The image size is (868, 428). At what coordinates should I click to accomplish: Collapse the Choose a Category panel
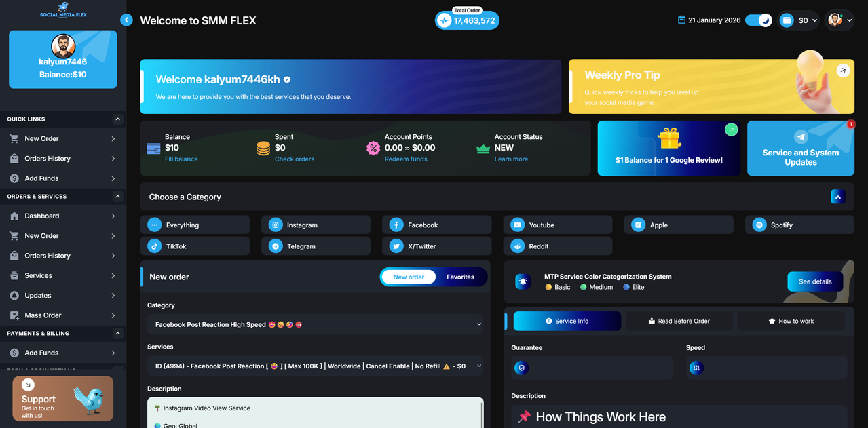tap(838, 197)
